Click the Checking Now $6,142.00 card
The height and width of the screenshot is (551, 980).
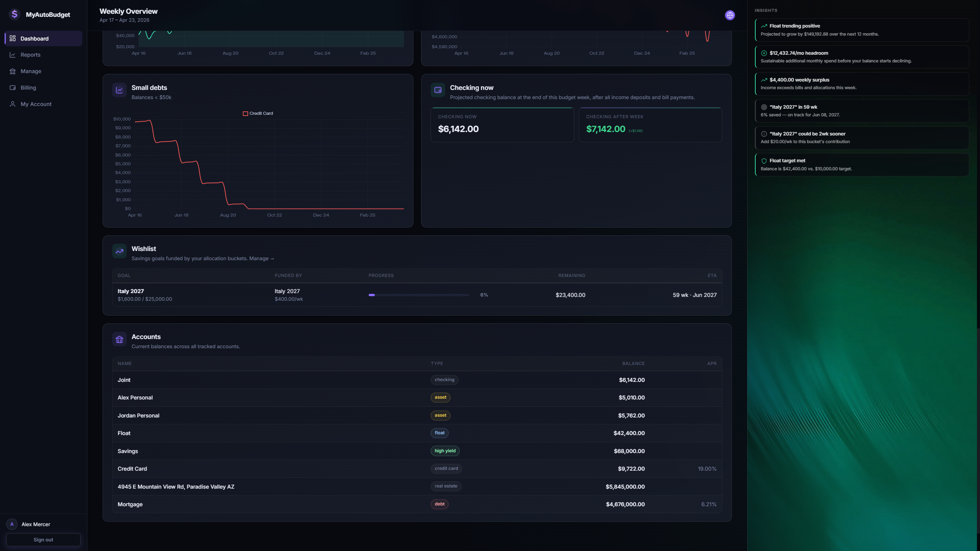pos(502,125)
